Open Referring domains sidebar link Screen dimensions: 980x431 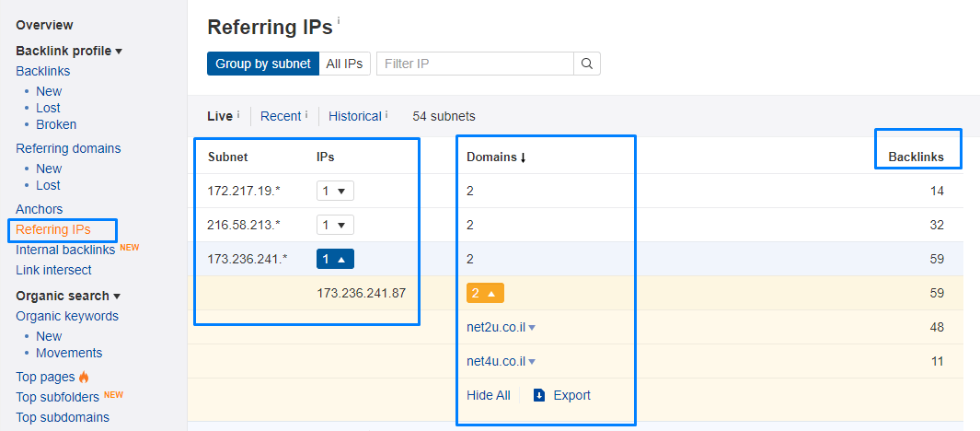tap(68, 148)
